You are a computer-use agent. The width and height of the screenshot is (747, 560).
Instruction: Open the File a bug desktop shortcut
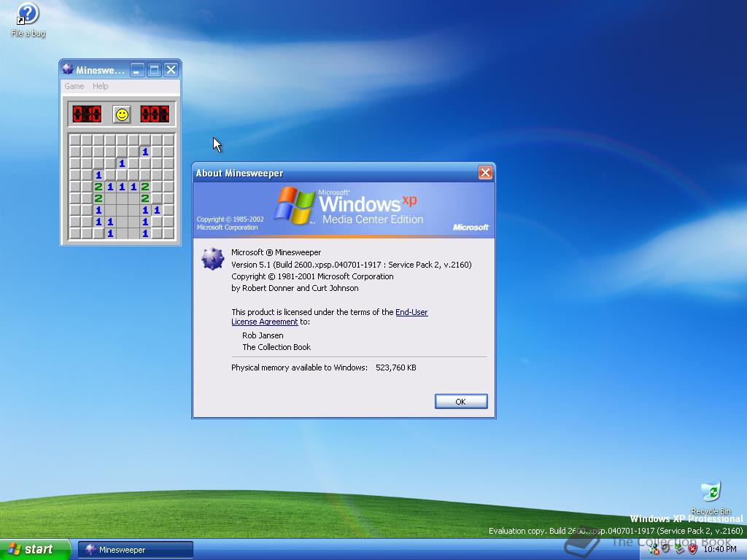[28, 20]
